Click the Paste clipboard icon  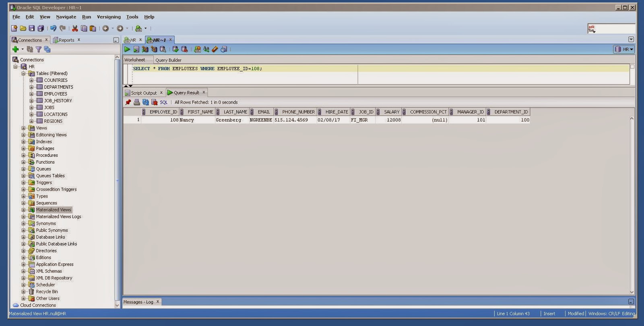pyautogui.click(x=93, y=28)
